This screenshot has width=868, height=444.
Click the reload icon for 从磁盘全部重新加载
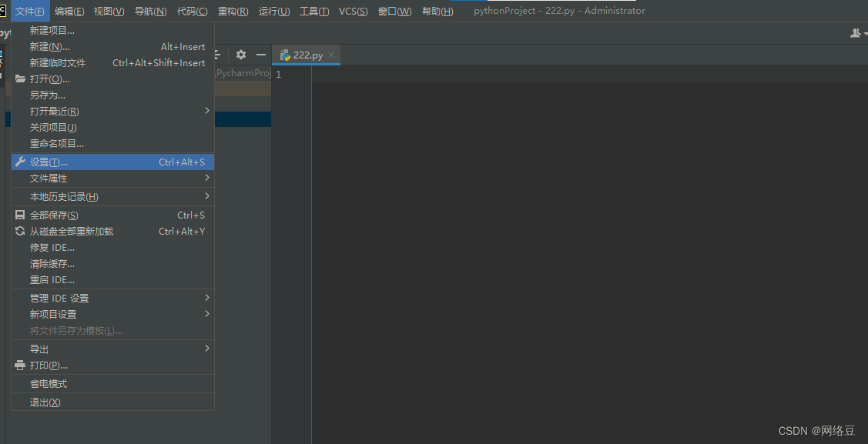(20, 231)
